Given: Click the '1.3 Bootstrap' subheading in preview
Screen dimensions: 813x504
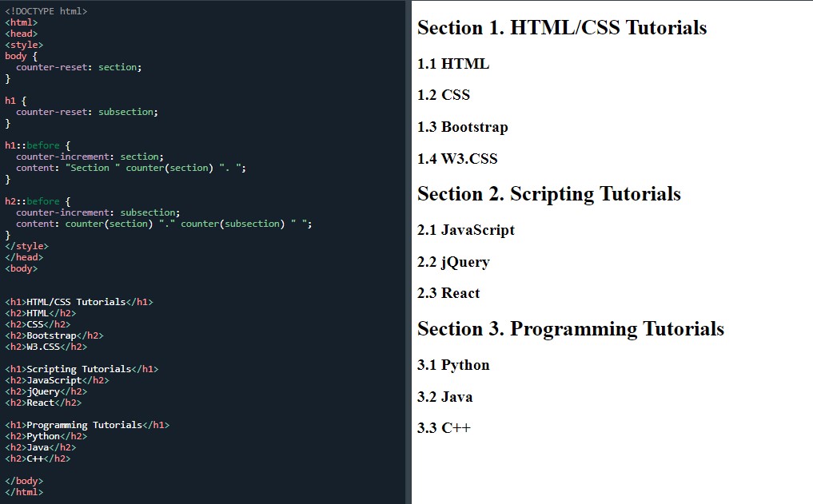Looking at the screenshot, I should [462, 127].
